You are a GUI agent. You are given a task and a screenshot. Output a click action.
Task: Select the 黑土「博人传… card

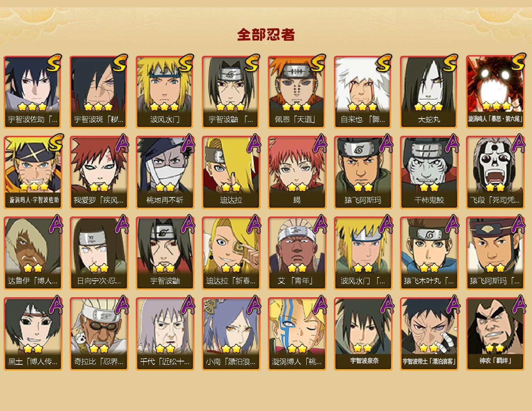coord(33,334)
